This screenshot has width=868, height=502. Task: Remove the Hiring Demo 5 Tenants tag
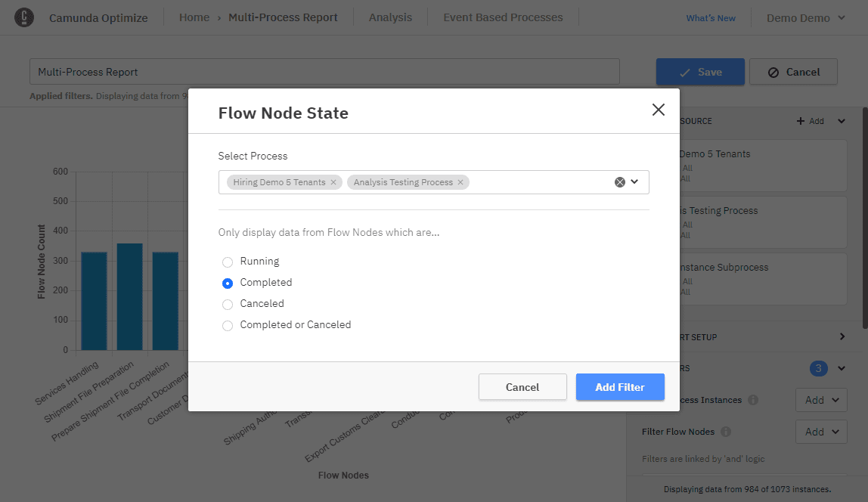pos(333,182)
